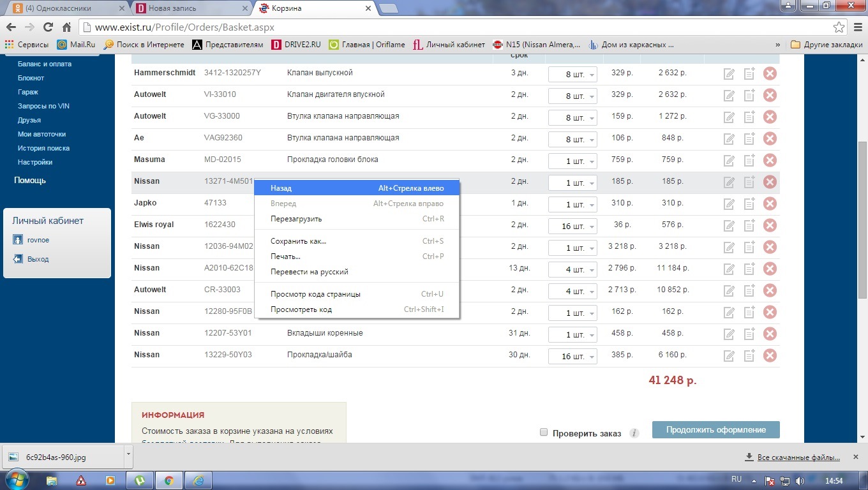Choose Печать in the context menu
This screenshot has width=868, height=490.
click(357, 256)
